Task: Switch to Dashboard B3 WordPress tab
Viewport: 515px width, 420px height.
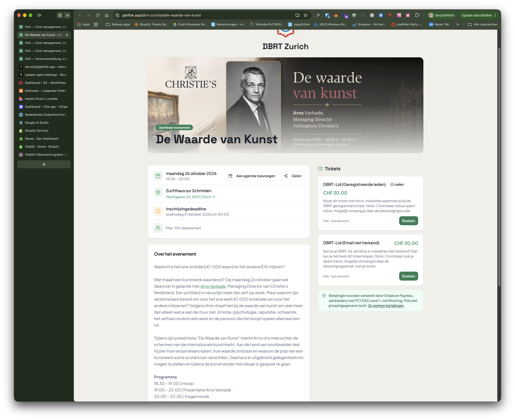Action: (44, 83)
